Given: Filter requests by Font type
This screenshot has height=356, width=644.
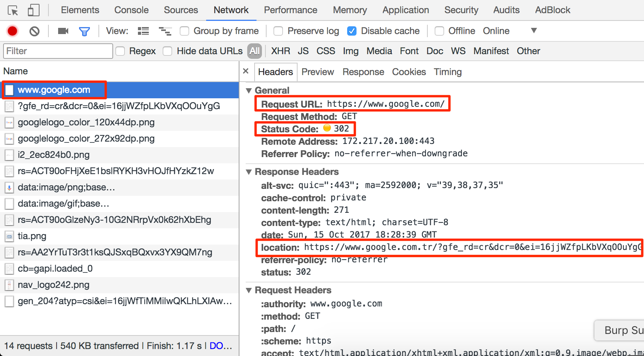Looking at the screenshot, I should click(x=409, y=51).
